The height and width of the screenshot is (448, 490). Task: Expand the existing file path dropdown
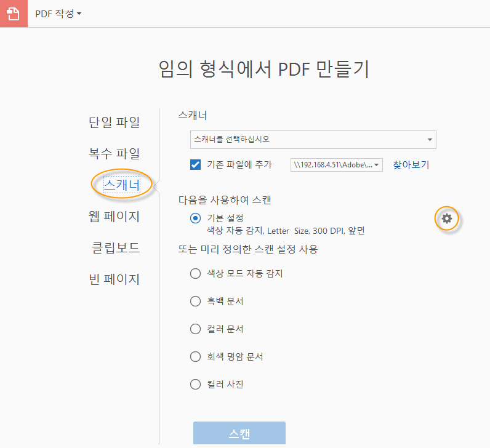point(337,165)
